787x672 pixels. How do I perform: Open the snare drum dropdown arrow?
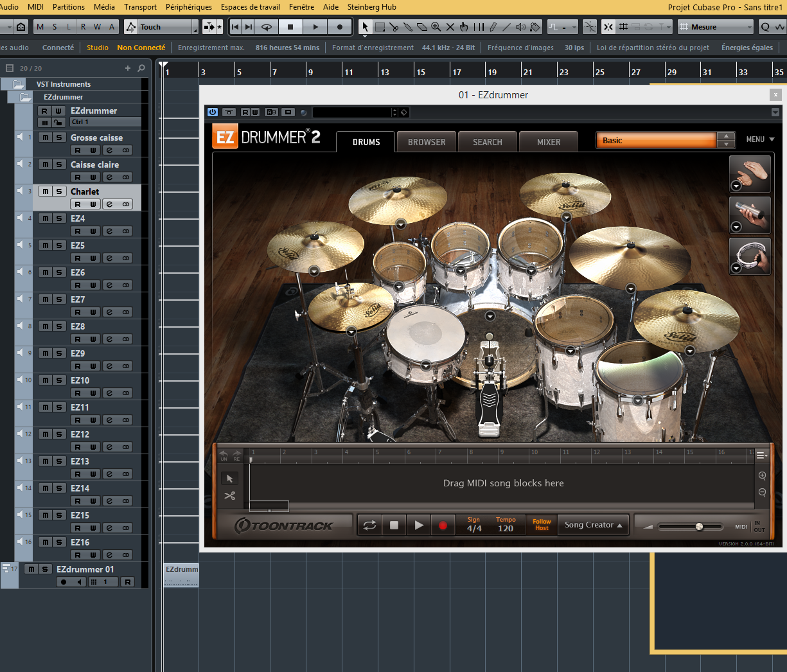(425, 366)
